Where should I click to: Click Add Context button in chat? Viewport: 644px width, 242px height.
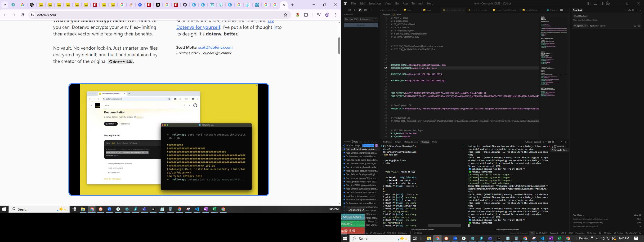(x=581, y=16)
